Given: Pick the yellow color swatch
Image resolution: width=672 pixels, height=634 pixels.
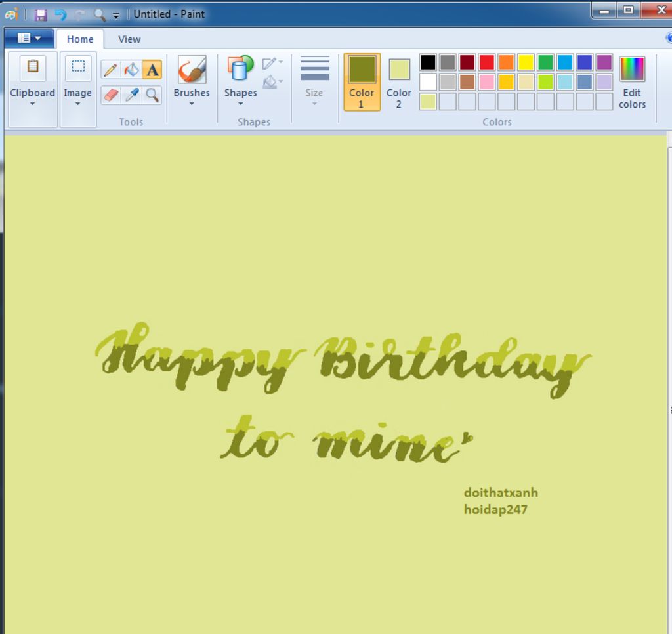Looking at the screenshot, I should pyautogui.click(x=526, y=62).
